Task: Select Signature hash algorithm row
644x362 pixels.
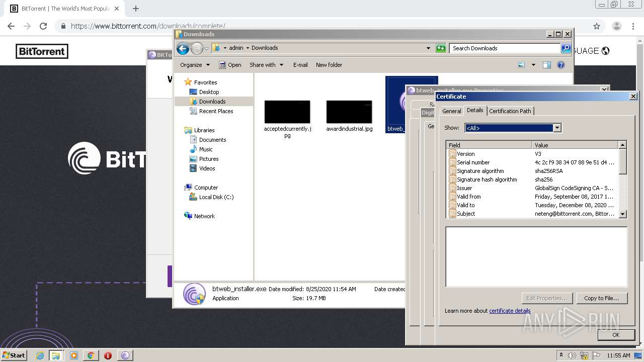Action: (x=532, y=179)
